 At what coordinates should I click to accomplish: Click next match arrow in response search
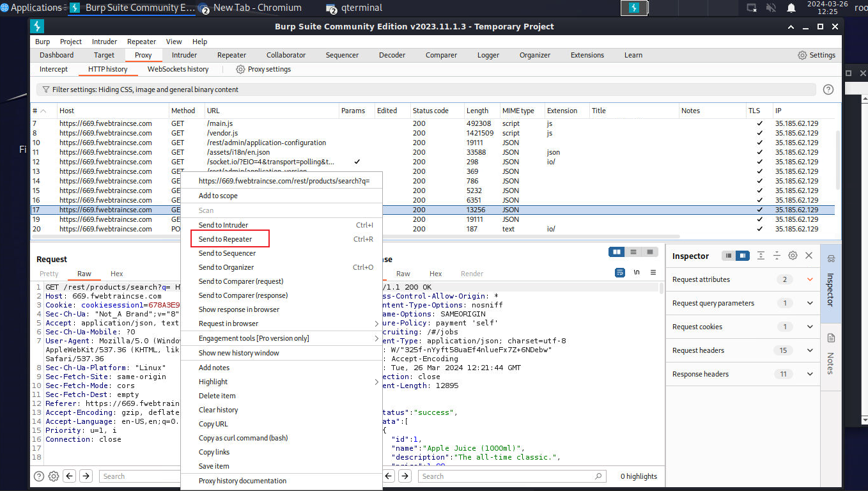click(x=405, y=476)
